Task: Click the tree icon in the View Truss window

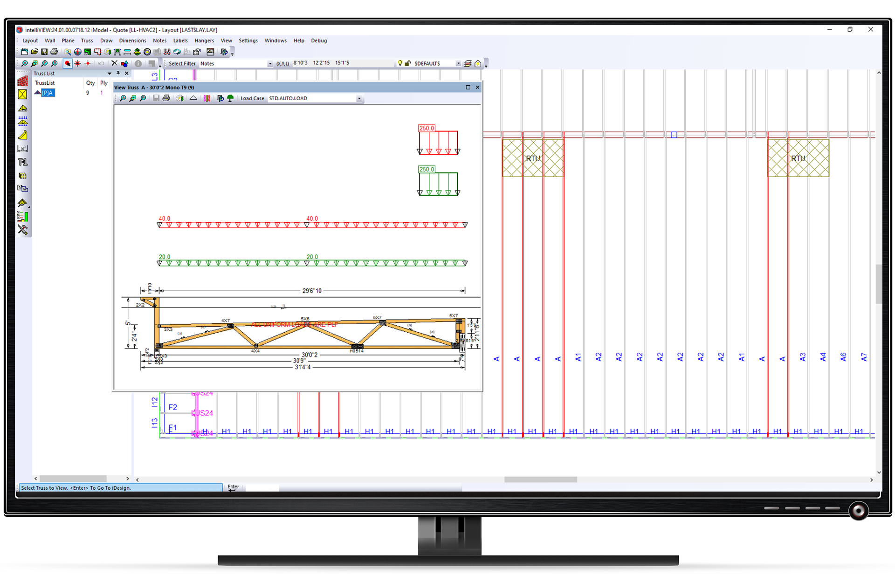Action: 230,98
